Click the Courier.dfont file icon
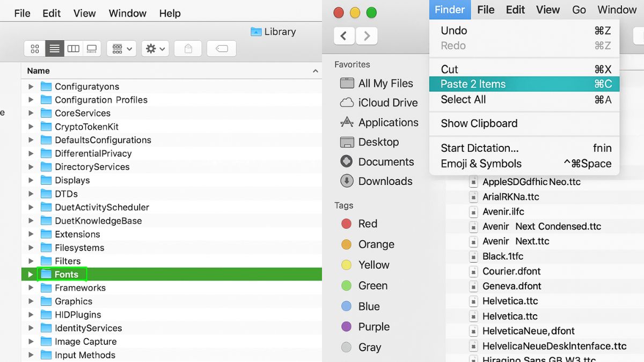Image resolution: width=644 pixels, height=362 pixels. pos(473,271)
